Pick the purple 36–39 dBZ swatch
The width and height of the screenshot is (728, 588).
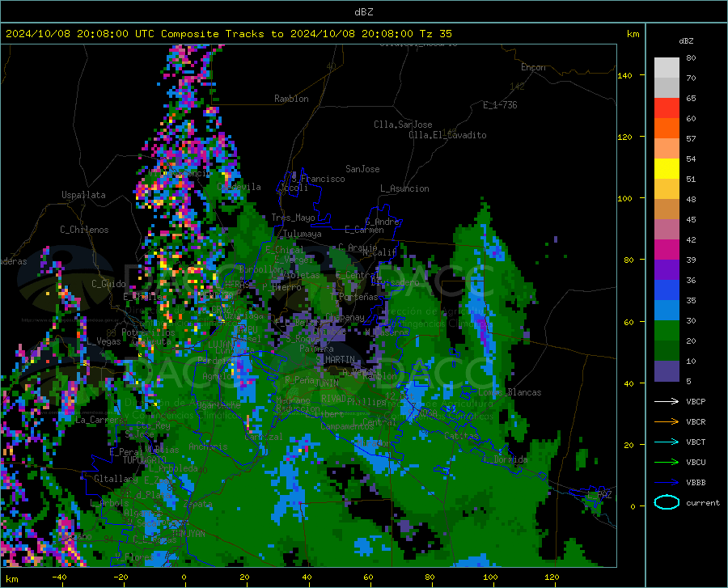coord(667,270)
